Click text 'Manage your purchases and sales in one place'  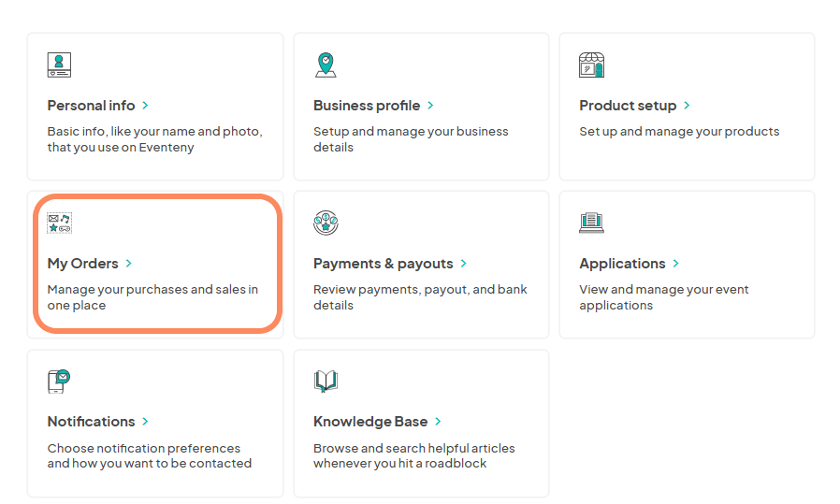pyautogui.click(x=152, y=297)
